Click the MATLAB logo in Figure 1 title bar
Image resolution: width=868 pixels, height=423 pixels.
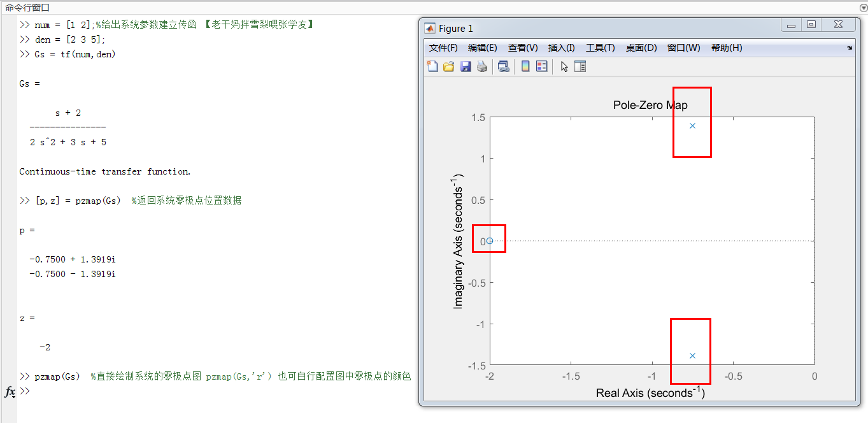430,28
